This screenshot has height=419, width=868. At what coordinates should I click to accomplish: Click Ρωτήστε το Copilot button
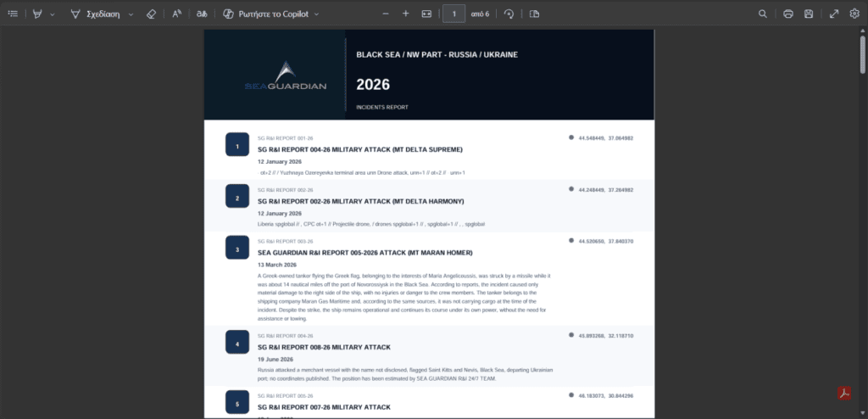click(266, 14)
